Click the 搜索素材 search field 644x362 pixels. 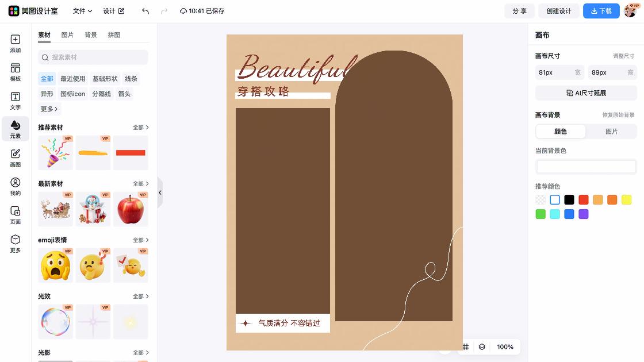[93, 57]
